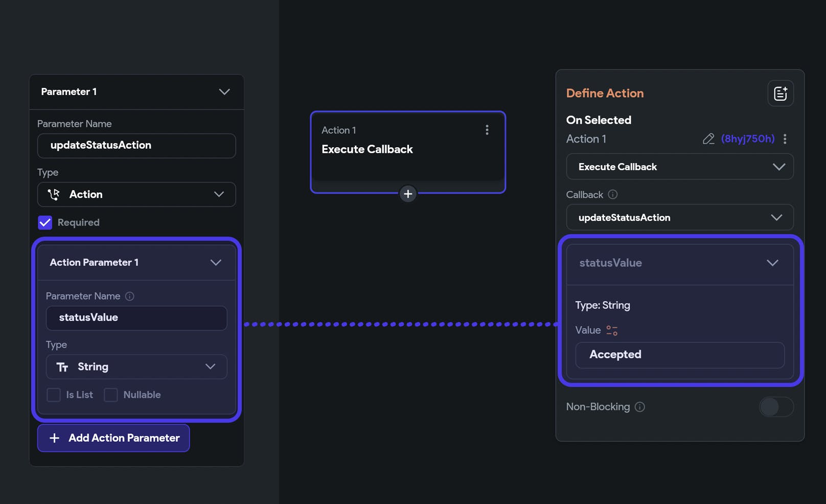Click the variable settings icon next to Value

coord(612,330)
